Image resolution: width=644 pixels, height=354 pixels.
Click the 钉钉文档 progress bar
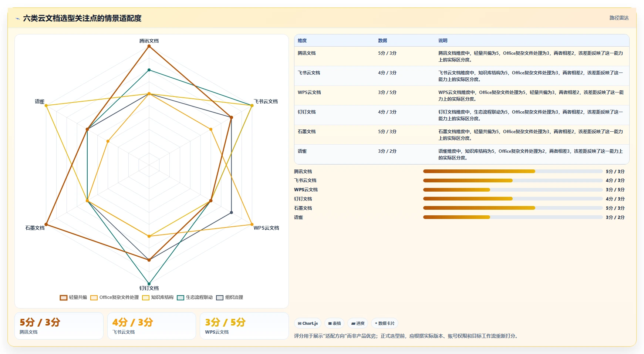pos(513,199)
